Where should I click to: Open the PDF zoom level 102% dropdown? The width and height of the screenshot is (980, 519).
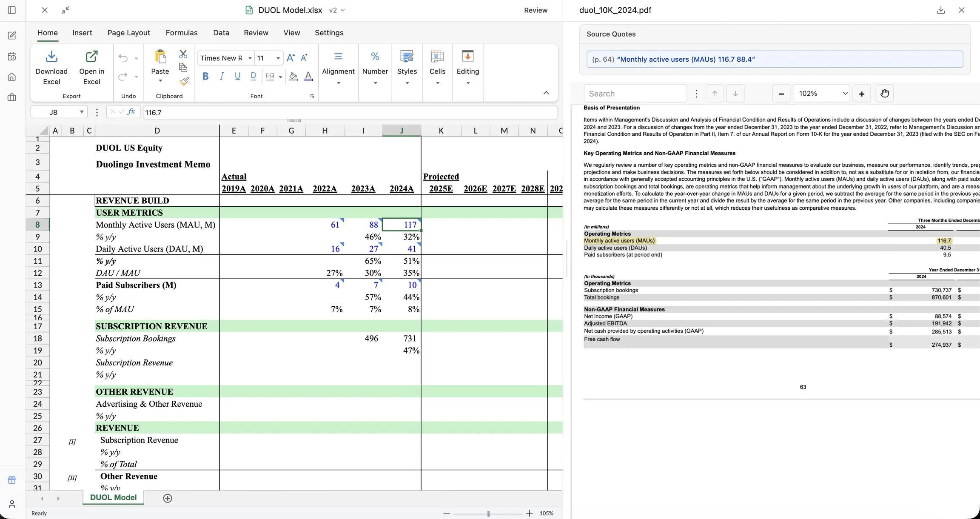(x=821, y=94)
